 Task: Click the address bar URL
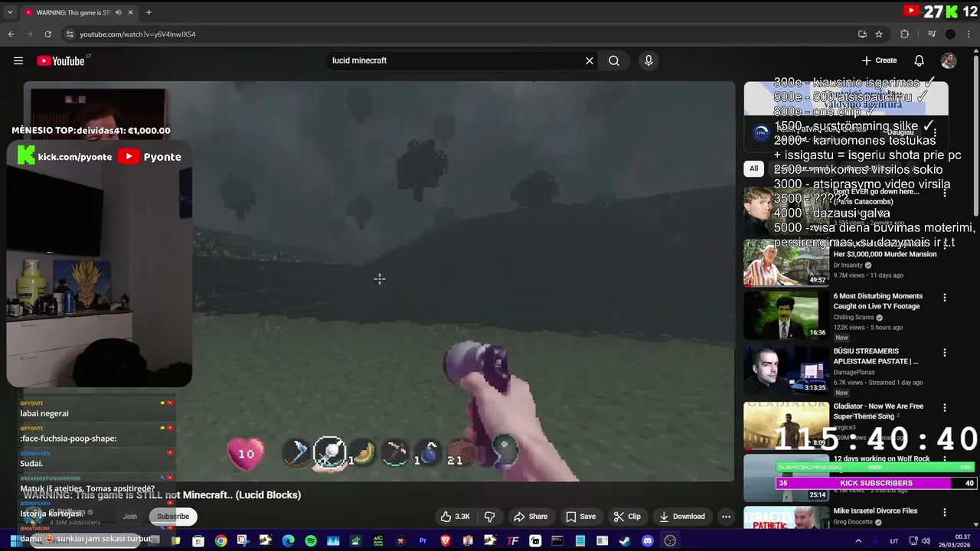tap(138, 34)
